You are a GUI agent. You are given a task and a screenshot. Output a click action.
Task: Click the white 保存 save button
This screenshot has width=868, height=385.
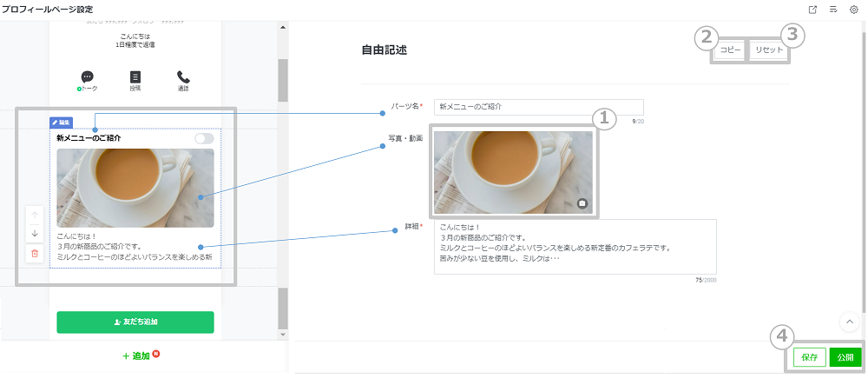pos(809,357)
